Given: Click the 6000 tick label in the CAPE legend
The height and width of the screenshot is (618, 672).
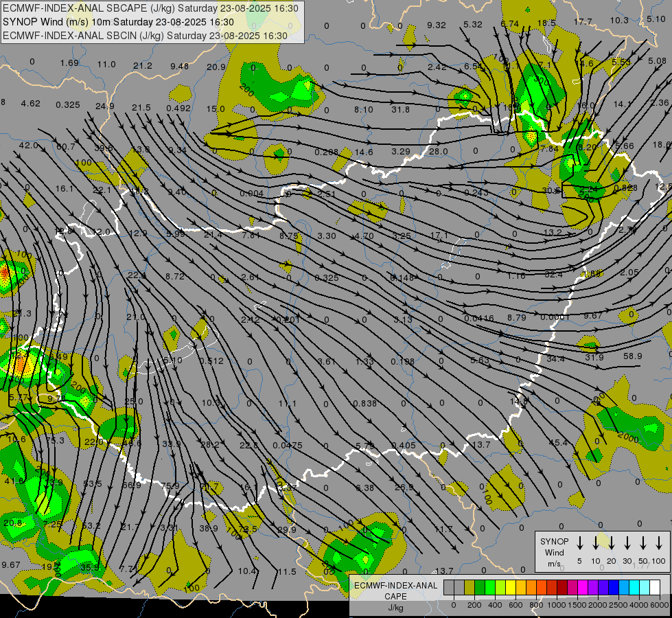Looking at the screenshot, I should point(660,605).
